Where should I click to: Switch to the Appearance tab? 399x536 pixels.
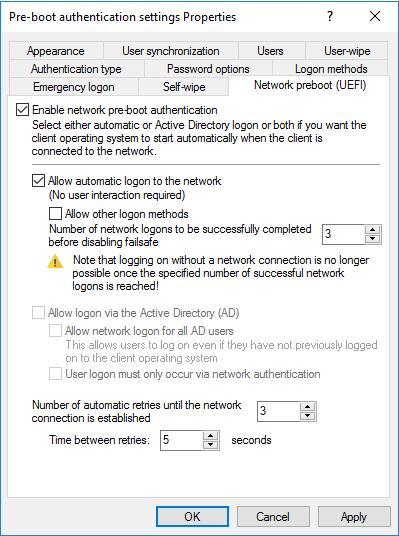tap(56, 51)
